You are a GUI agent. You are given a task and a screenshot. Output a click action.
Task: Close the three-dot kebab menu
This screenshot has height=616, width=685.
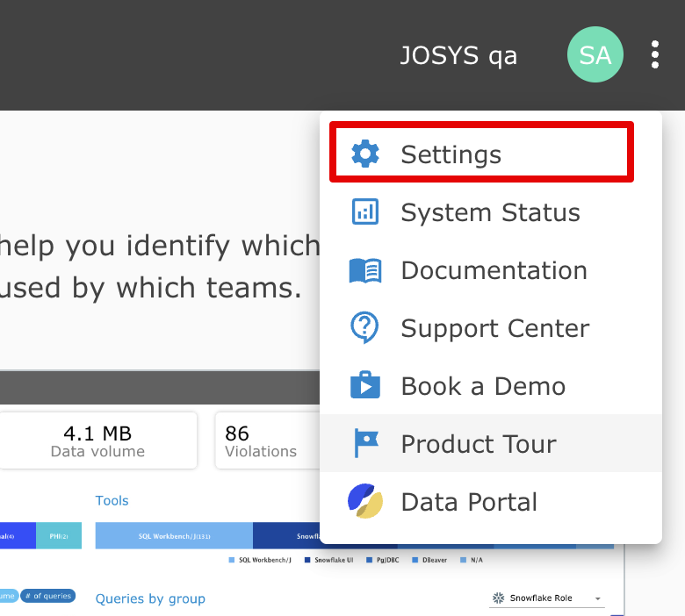[655, 55]
